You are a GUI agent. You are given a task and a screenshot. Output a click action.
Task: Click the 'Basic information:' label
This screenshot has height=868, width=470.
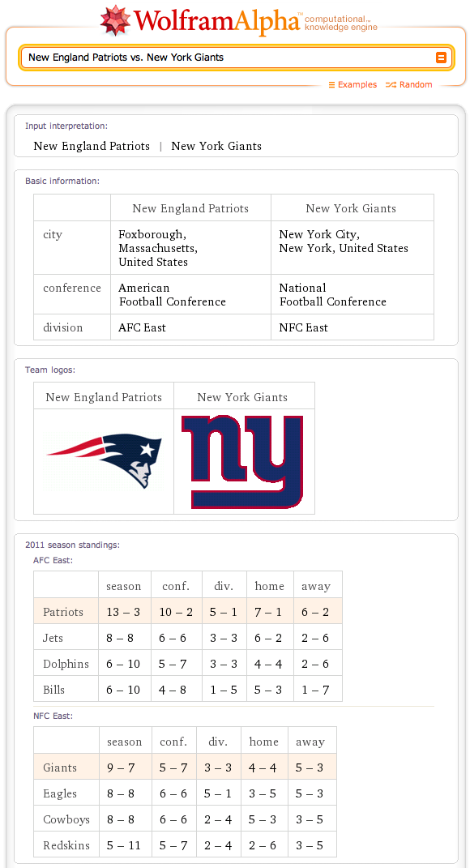pyautogui.click(x=62, y=181)
